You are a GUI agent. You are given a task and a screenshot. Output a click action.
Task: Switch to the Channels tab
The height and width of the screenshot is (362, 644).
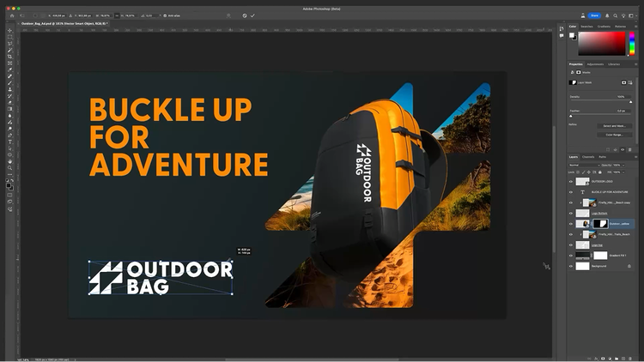coord(588,157)
